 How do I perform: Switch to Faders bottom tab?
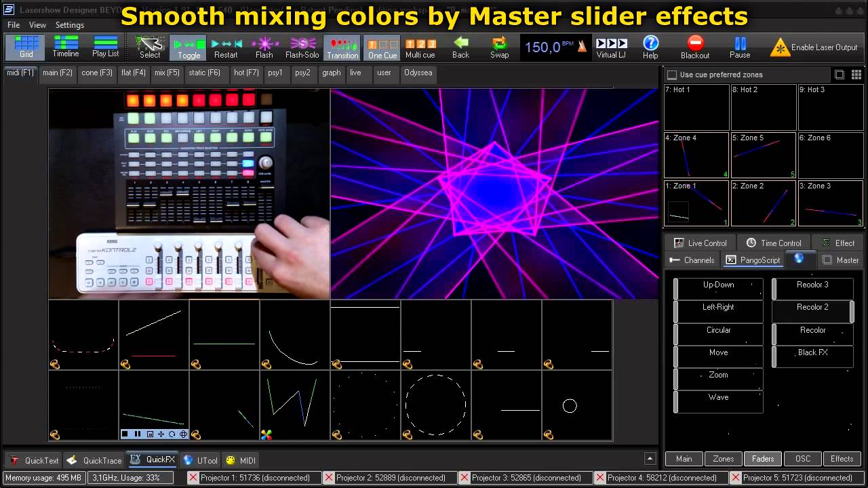coord(763,459)
